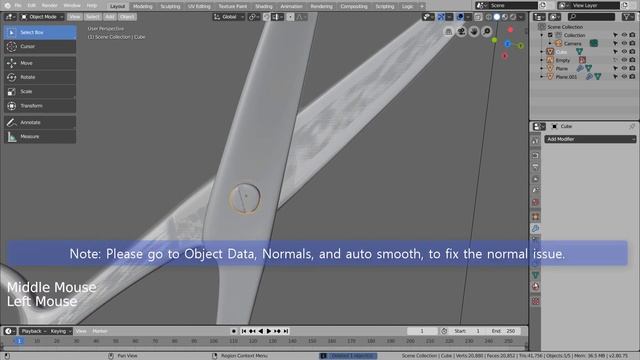Open the World properties tab
The height and width of the screenshot is (360, 640).
[536, 202]
